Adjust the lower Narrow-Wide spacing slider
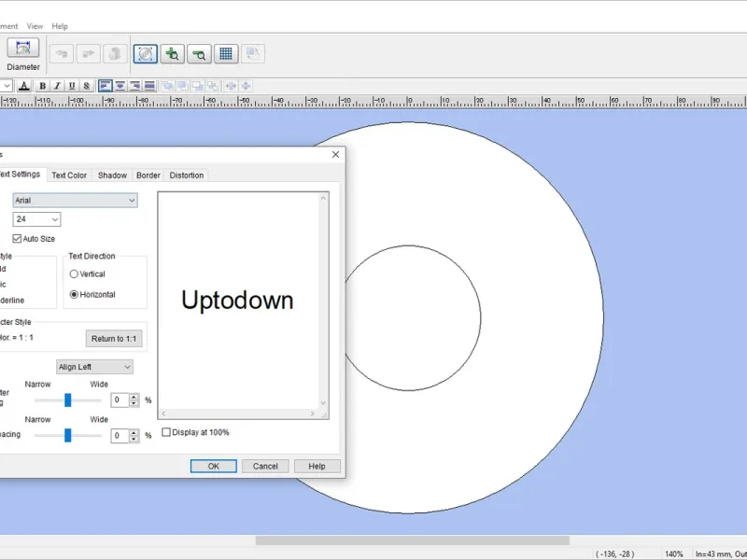Viewport: 747px width, 560px height. [x=67, y=435]
